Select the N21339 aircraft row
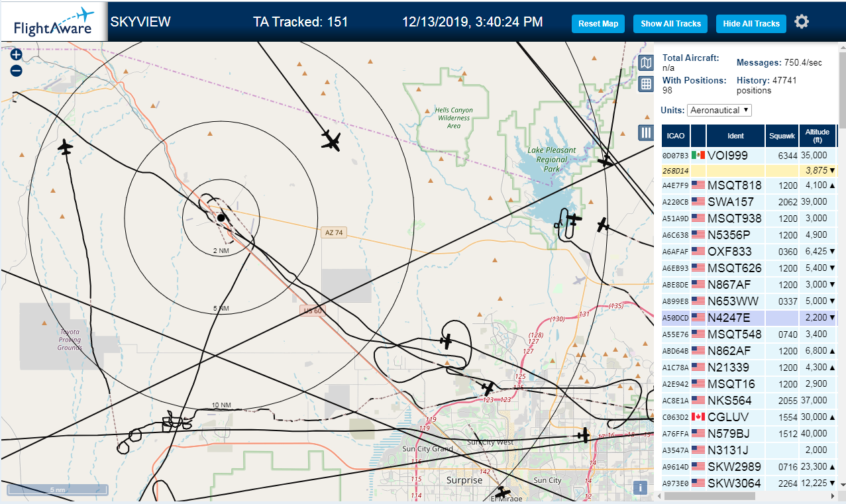Viewport: 846px width, 504px height. [x=749, y=368]
